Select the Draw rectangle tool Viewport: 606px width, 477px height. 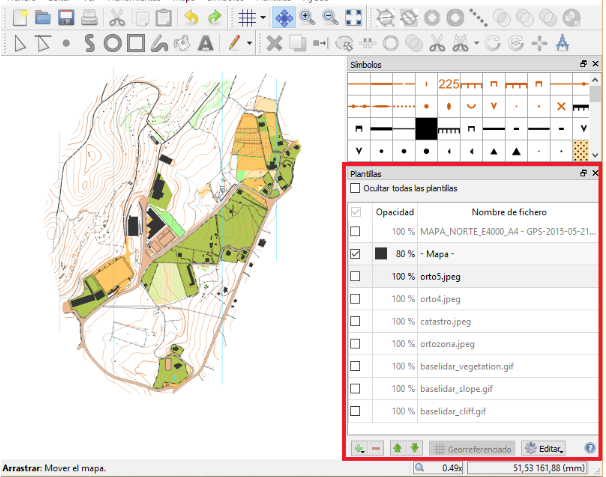tap(136, 43)
